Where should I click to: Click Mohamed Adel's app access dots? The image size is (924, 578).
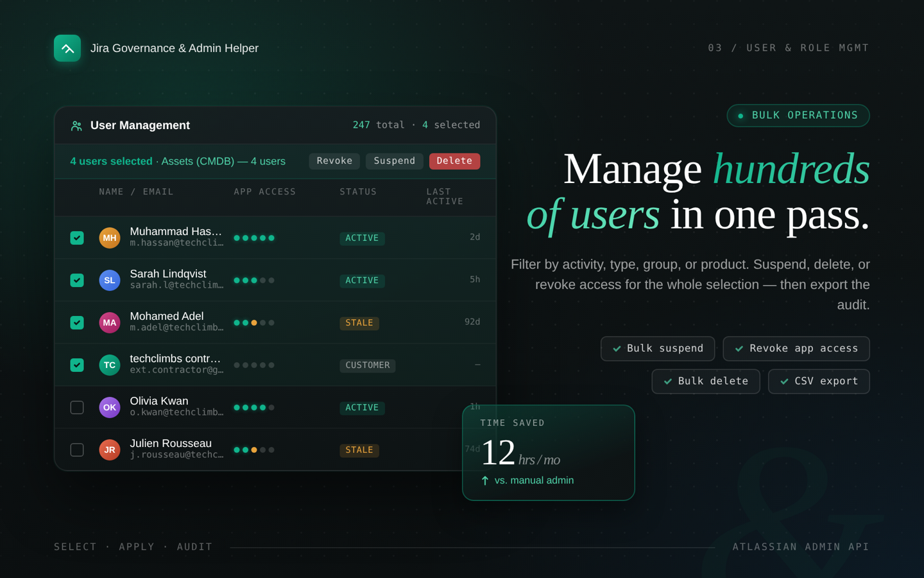point(254,323)
